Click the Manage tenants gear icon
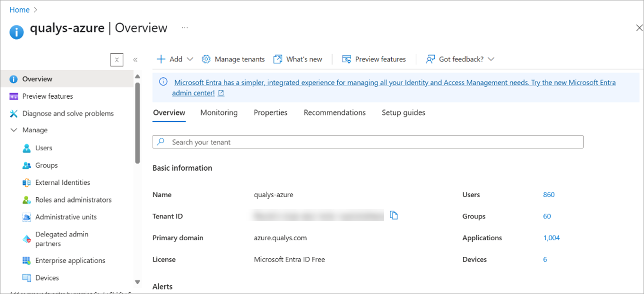 point(206,59)
